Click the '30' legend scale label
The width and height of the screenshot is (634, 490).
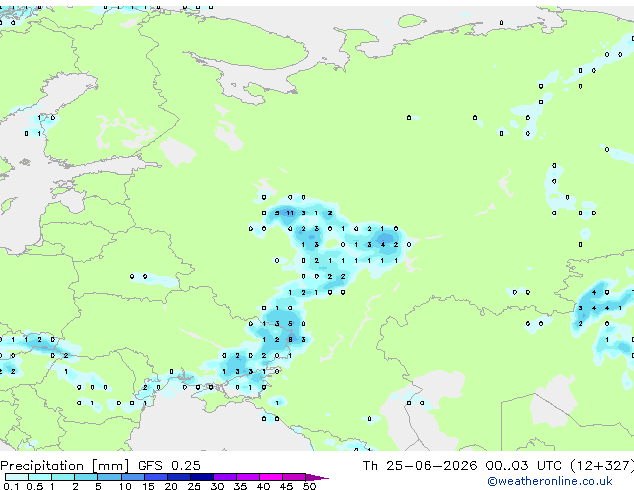218,486
